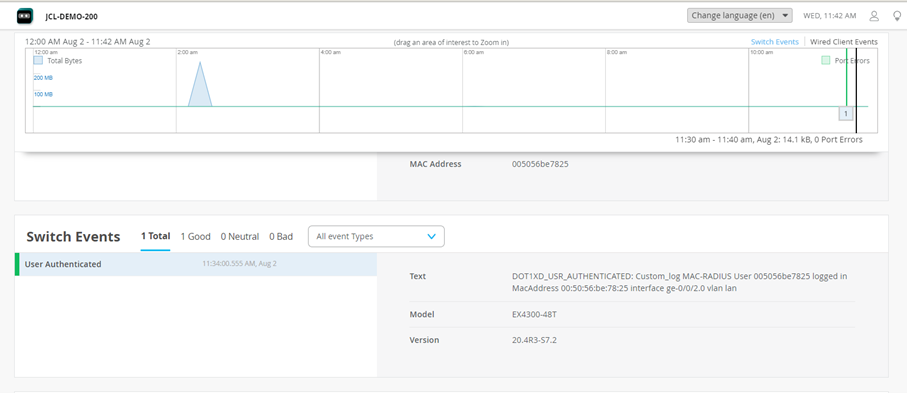Switch to Wired Client Events view
The height and width of the screenshot is (393, 907).
point(843,42)
